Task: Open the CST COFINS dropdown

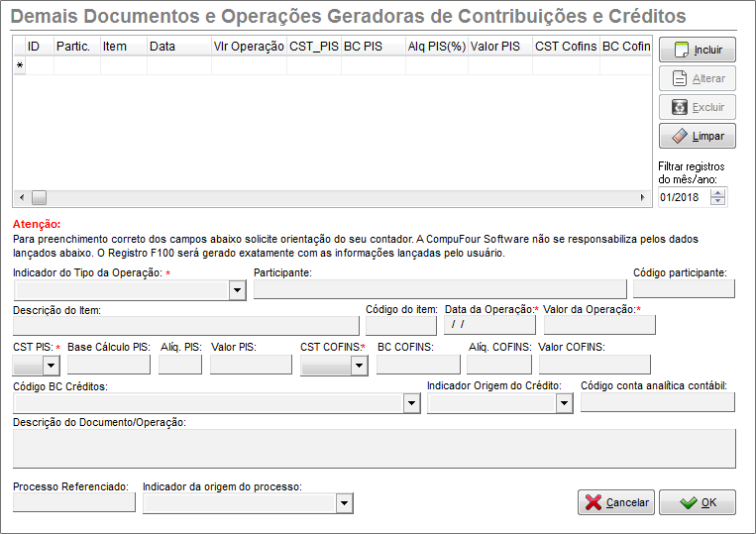Action: pos(359,365)
